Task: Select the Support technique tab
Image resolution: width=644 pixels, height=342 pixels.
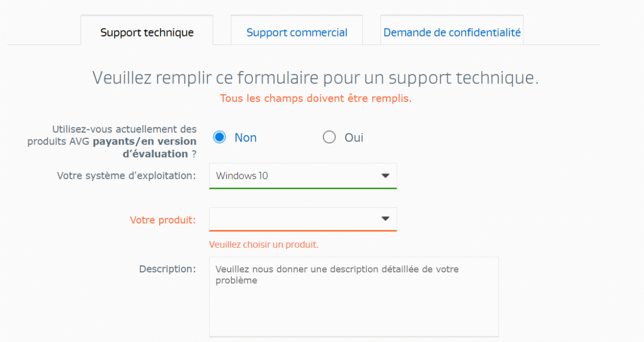Action: (x=147, y=32)
